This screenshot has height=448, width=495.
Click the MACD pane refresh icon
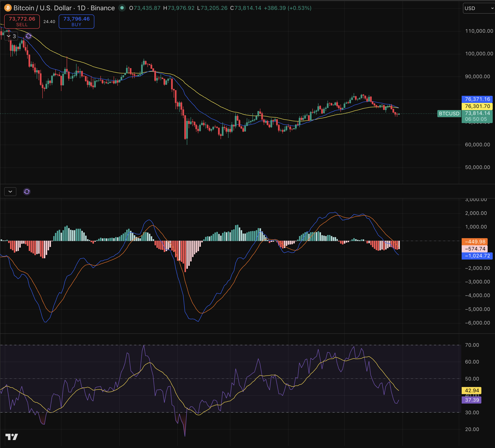pos(27,191)
